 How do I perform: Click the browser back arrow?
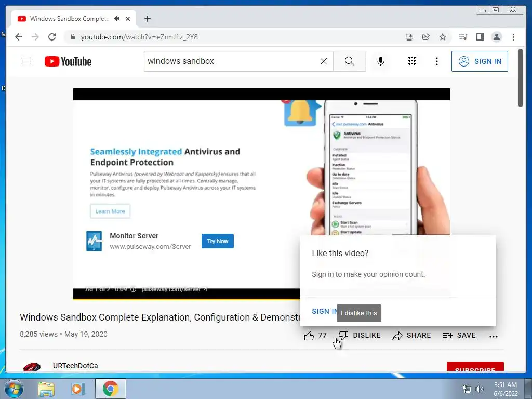coord(19,37)
